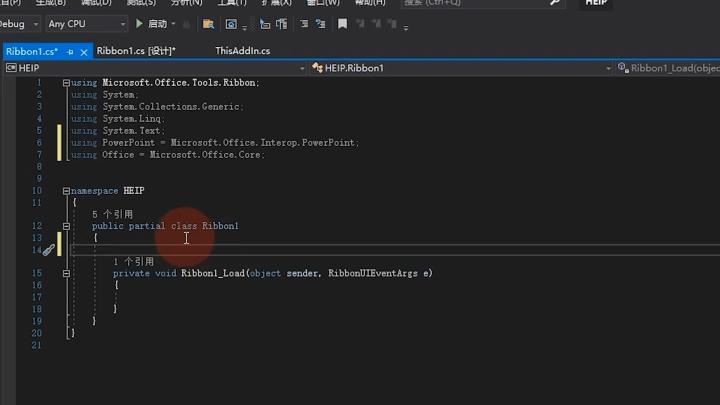This screenshot has height=405, width=720.
Task: Collapse the using directives block
Action: coord(66,83)
